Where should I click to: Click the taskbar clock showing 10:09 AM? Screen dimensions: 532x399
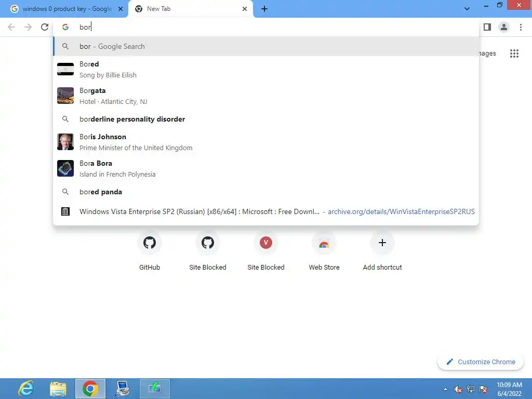[x=509, y=389]
